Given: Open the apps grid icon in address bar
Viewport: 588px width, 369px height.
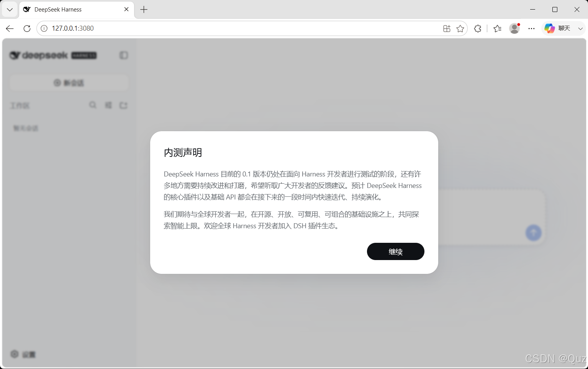Looking at the screenshot, I should 447,28.
